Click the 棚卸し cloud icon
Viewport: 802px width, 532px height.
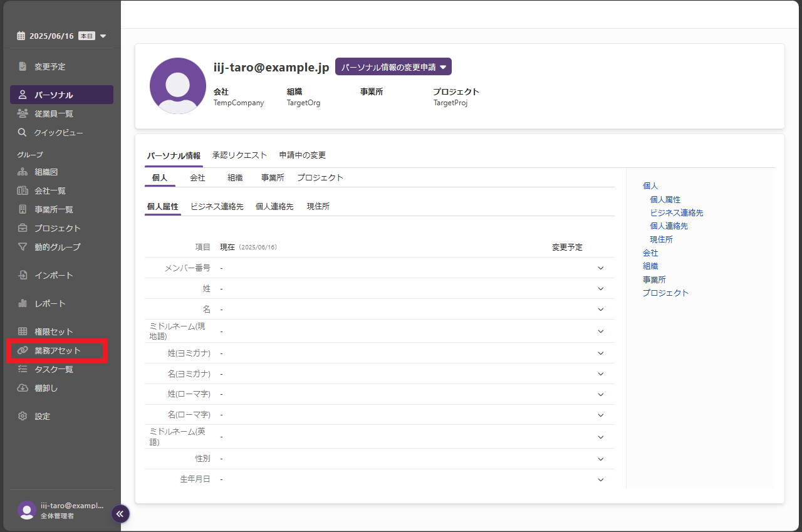tap(23, 388)
